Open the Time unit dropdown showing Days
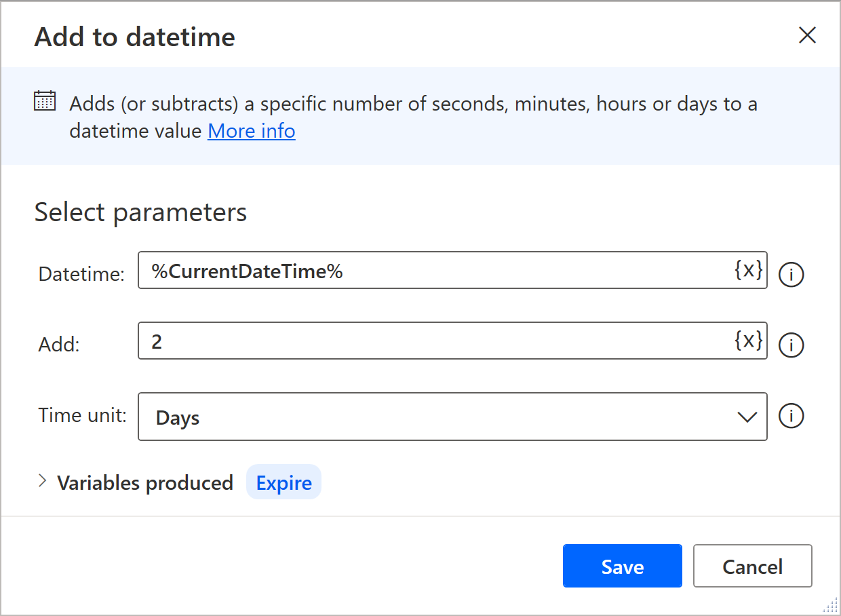The height and width of the screenshot is (616, 841). click(441, 417)
